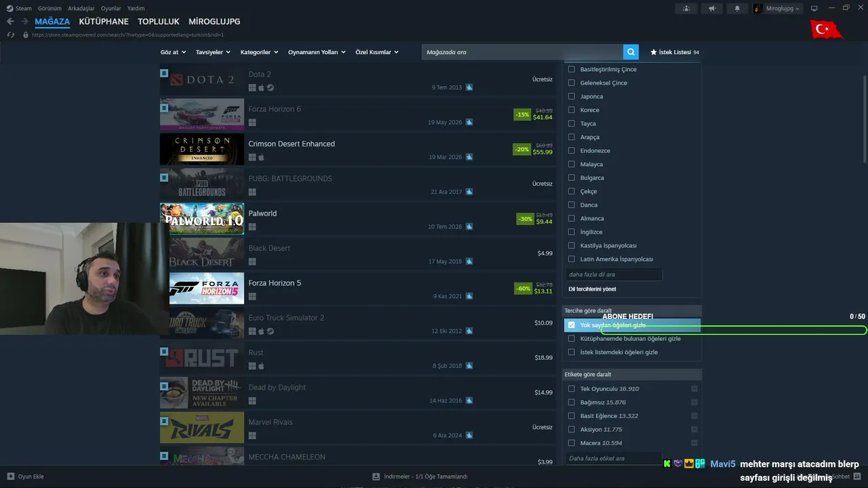The height and width of the screenshot is (488, 868).
Task: Go back with the left arrow
Action: pos(10,22)
